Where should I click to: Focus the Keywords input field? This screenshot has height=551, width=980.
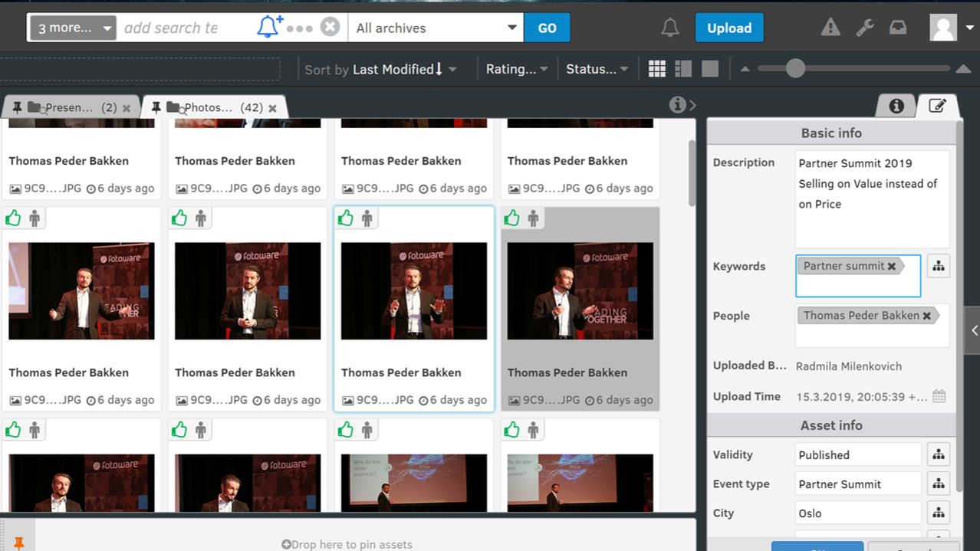pyautogui.click(x=858, y=276)
